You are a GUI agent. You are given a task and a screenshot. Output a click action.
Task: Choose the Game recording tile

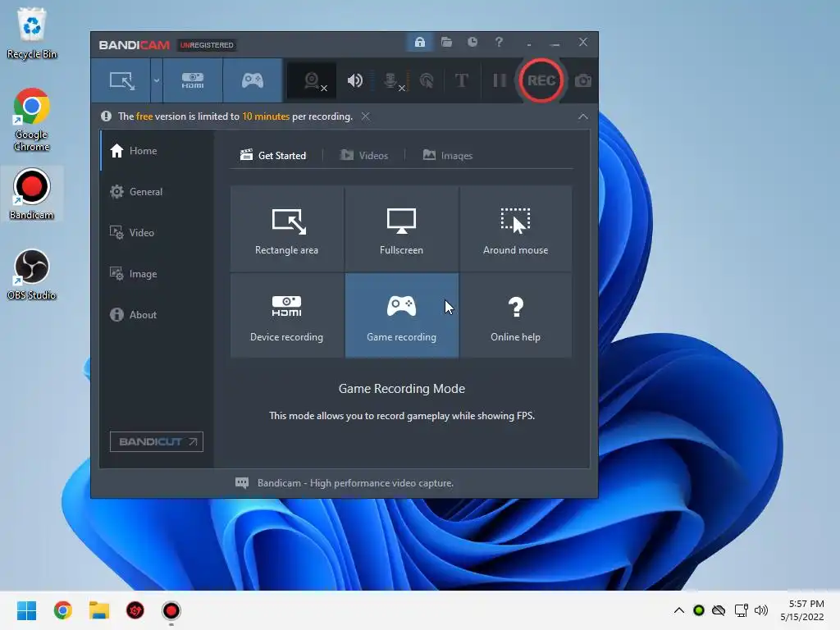tap(401, 316)
